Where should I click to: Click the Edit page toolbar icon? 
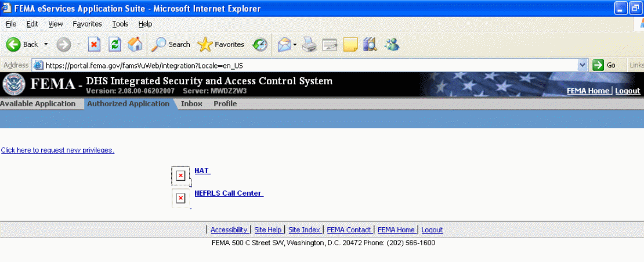pos(330,44)
